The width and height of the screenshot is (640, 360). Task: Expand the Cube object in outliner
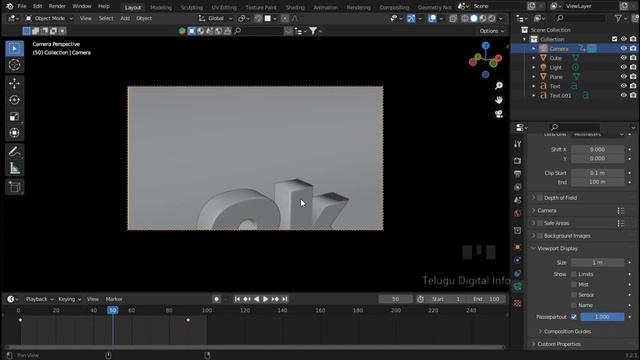pyautogui.click(x=533, y=58)
